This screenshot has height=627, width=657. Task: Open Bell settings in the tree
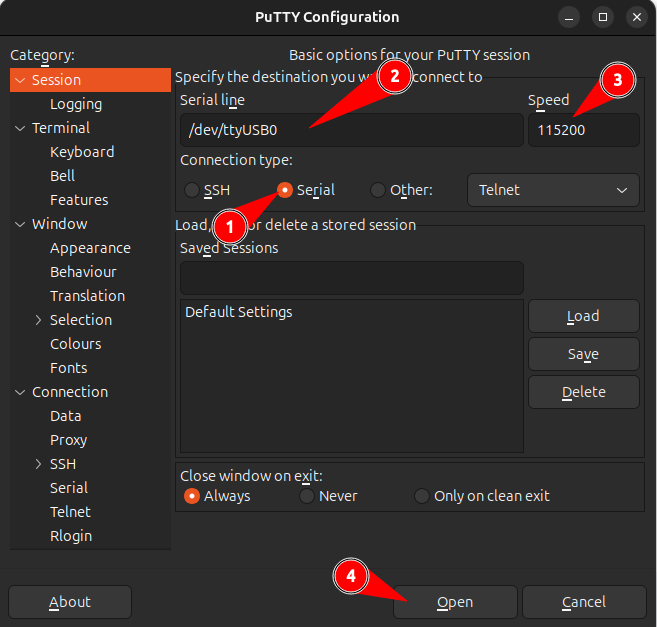tap(62, 176)
